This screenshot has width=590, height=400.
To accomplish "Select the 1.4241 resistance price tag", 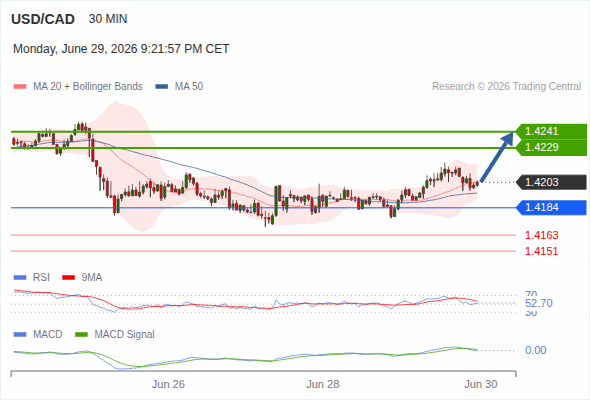I will (551, 131).
